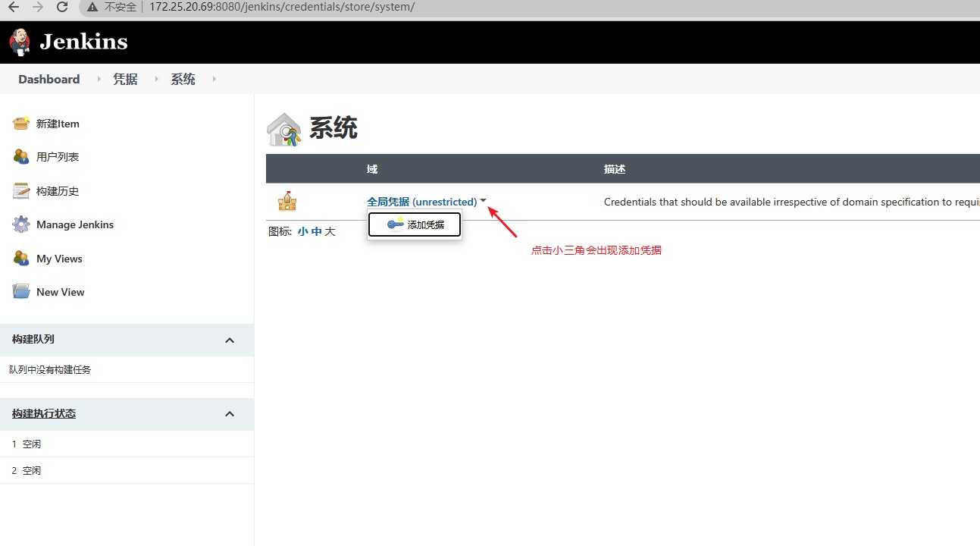This screenshot has width=980, height=546.
Task: Collapse the 构建执行状态 panel chevron
Action: click(x=230, y=414)
